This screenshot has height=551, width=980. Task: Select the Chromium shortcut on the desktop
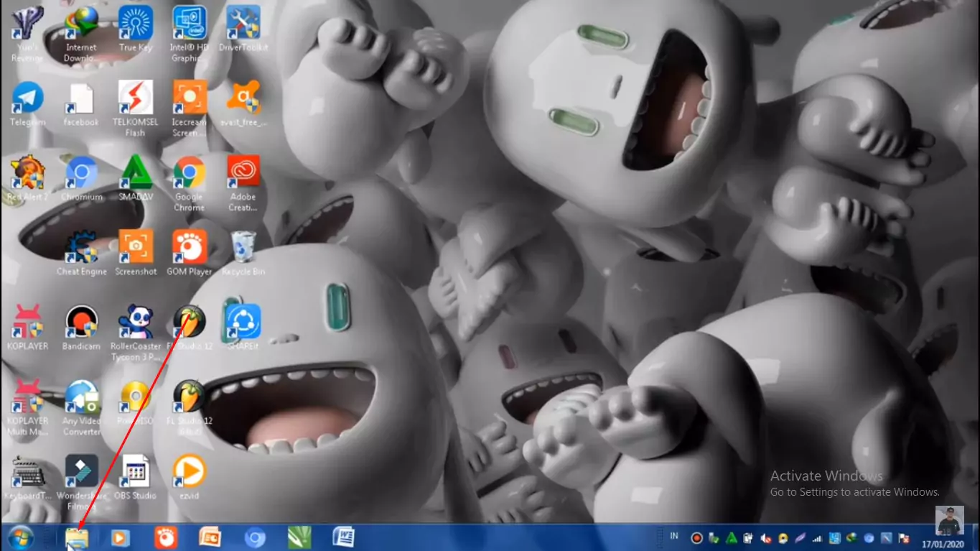(81, 180)
